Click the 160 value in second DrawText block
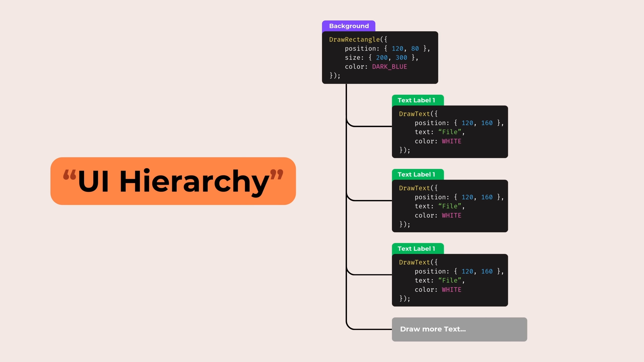 [487, 197]
